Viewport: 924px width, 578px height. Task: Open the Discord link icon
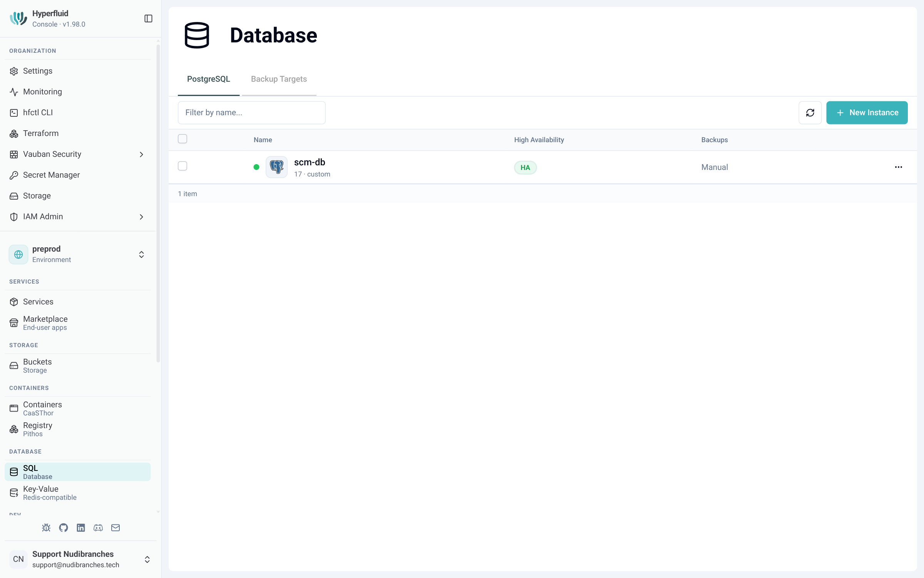(98, 528)
